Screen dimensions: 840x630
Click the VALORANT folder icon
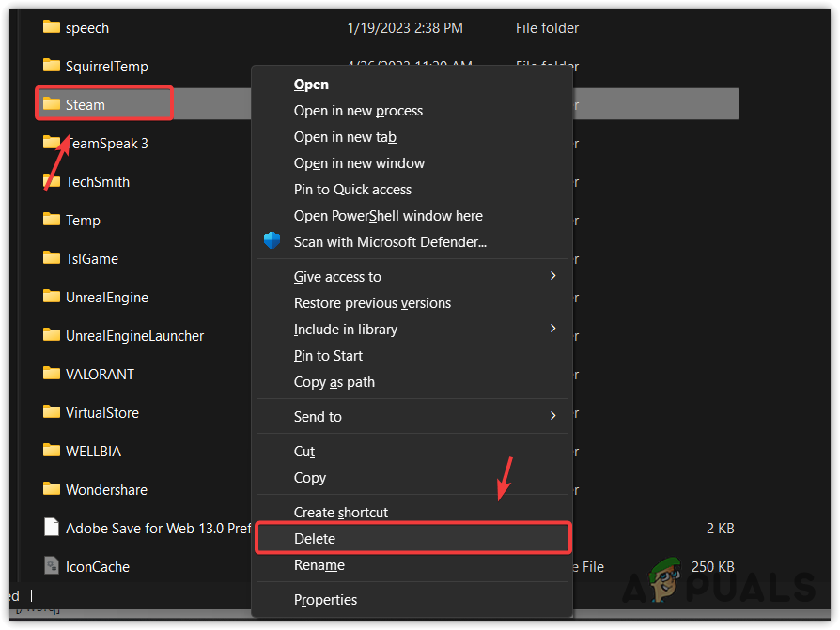52,374
